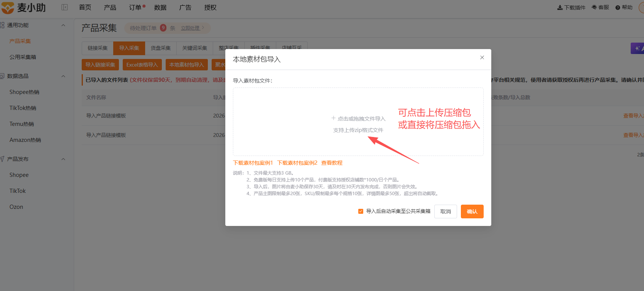The height and width of the screenshot is (291, 644).
Task: Open Temu热销 in sidebar
Action: 22,124
